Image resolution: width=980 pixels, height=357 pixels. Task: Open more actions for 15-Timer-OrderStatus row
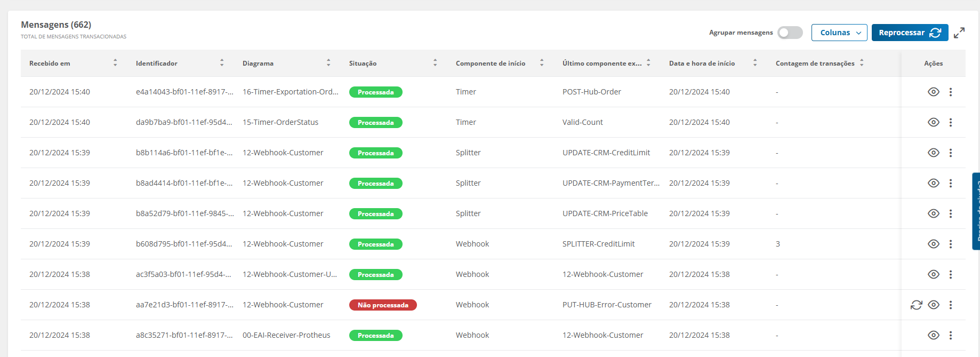coord(951,122)
